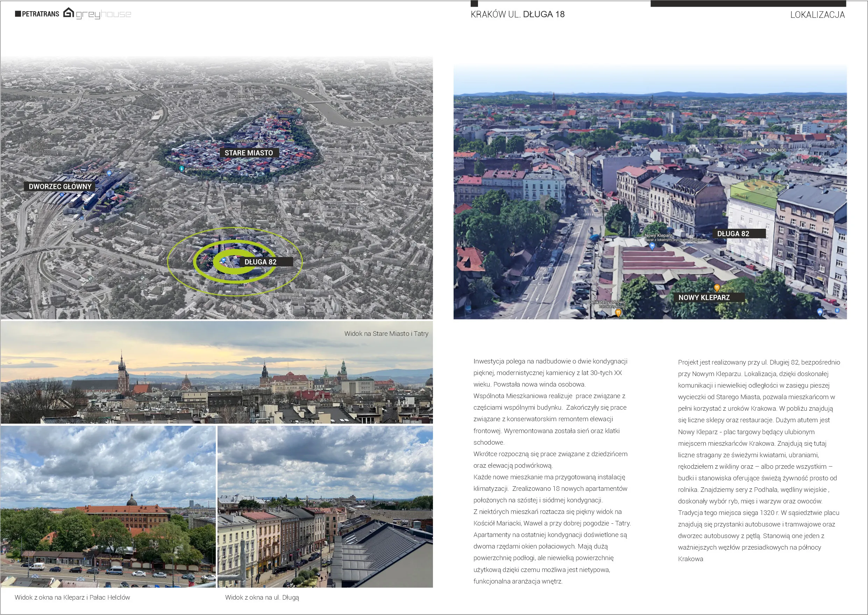Click the orange restaurant pin above NOWY KLEPARZ label
Viewport: 868px width, 615px height.
[717, 288]
